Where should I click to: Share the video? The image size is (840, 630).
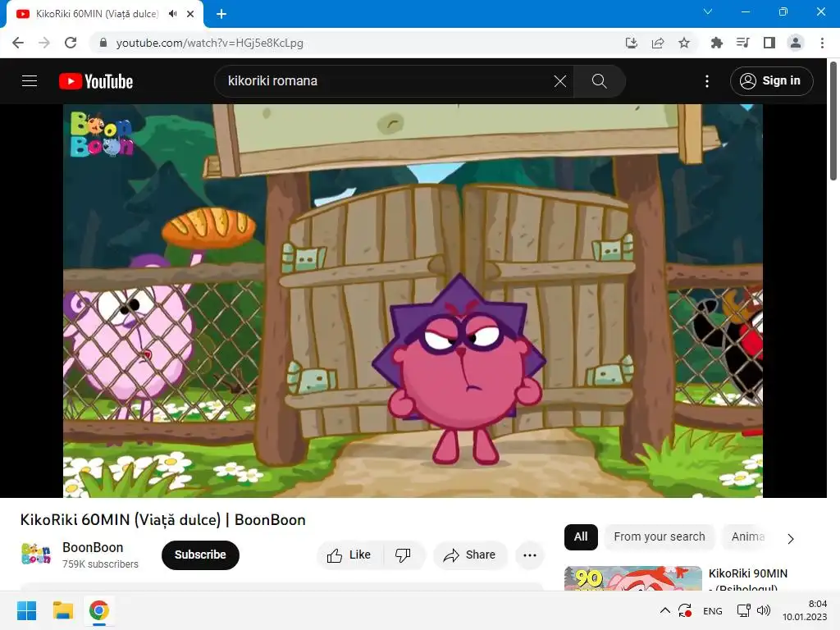click(x=470, y=555)
